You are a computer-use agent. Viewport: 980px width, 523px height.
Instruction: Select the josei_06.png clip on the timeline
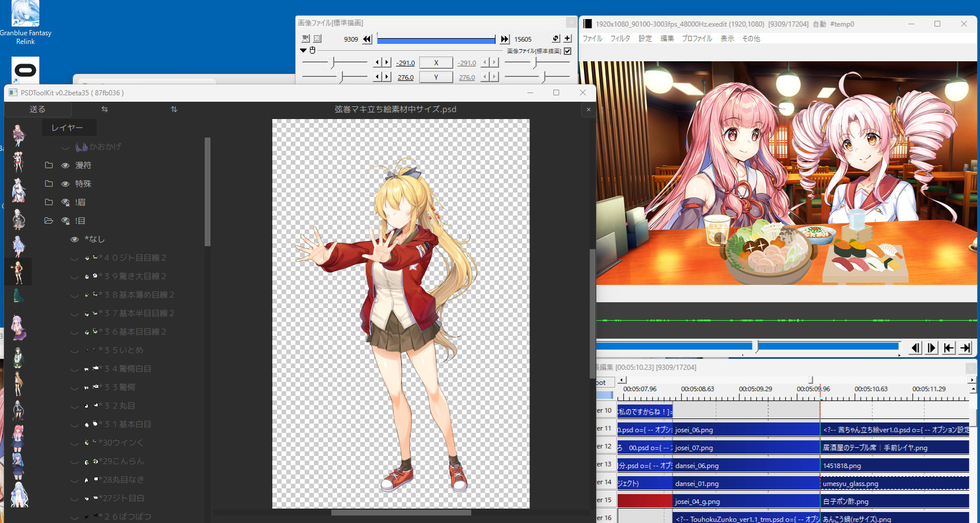tap(746, 429)
